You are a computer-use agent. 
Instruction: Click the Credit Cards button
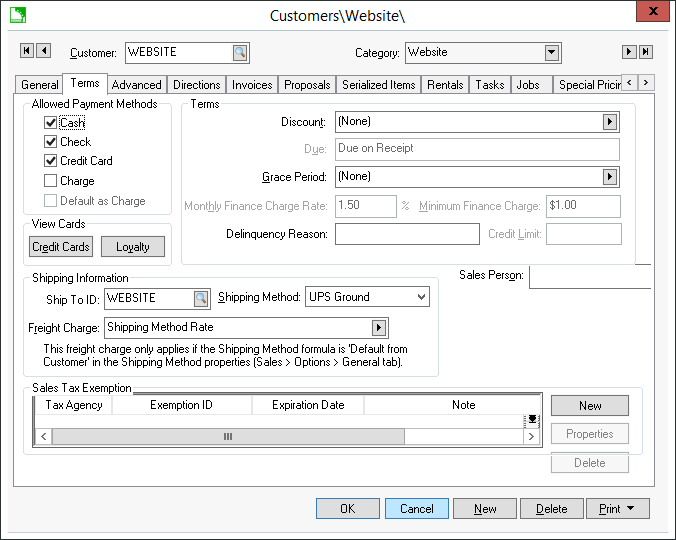click(61, 247)
